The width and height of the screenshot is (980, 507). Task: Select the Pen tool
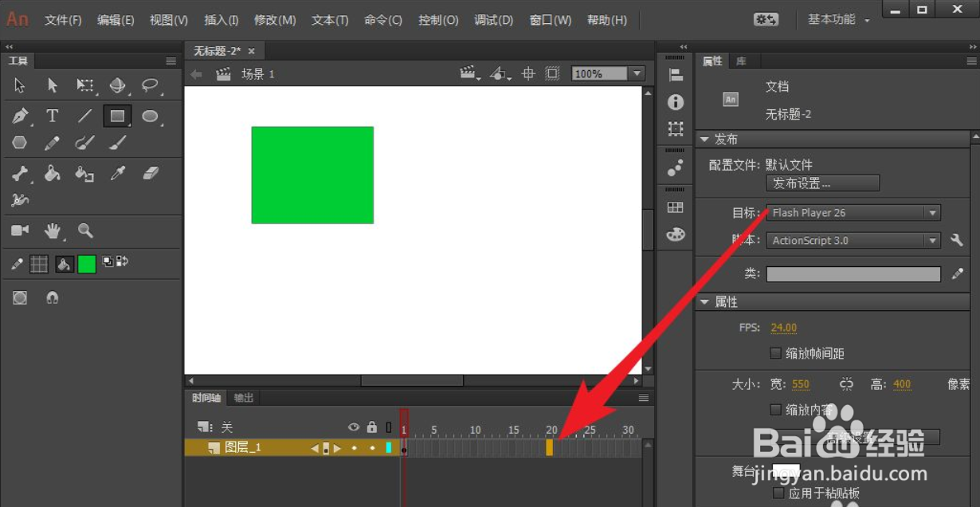[20, 116]
